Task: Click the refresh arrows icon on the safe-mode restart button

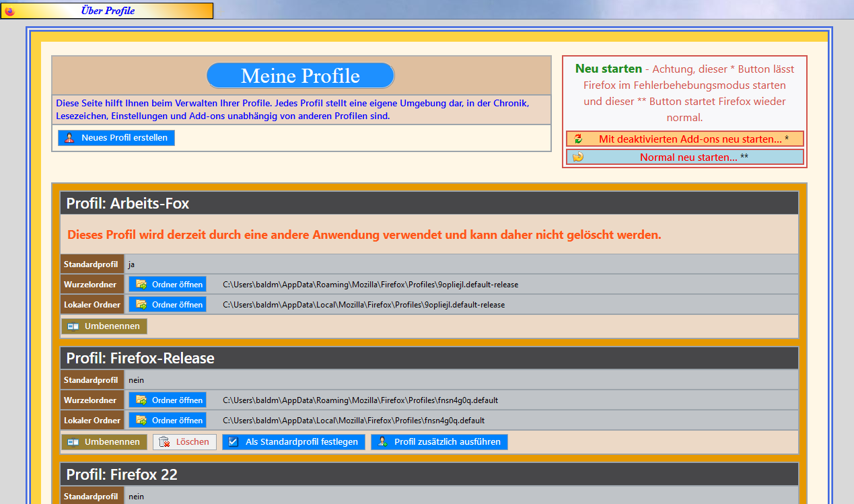Action: point(578,139)
